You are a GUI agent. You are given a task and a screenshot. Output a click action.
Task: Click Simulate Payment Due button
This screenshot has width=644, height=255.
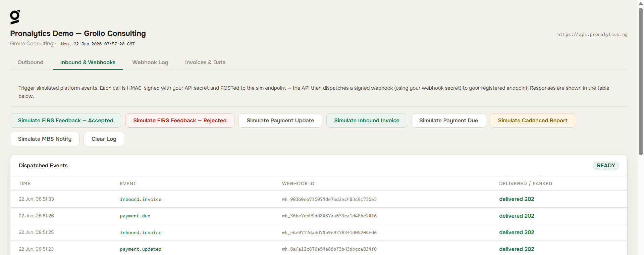pos(449,121)
